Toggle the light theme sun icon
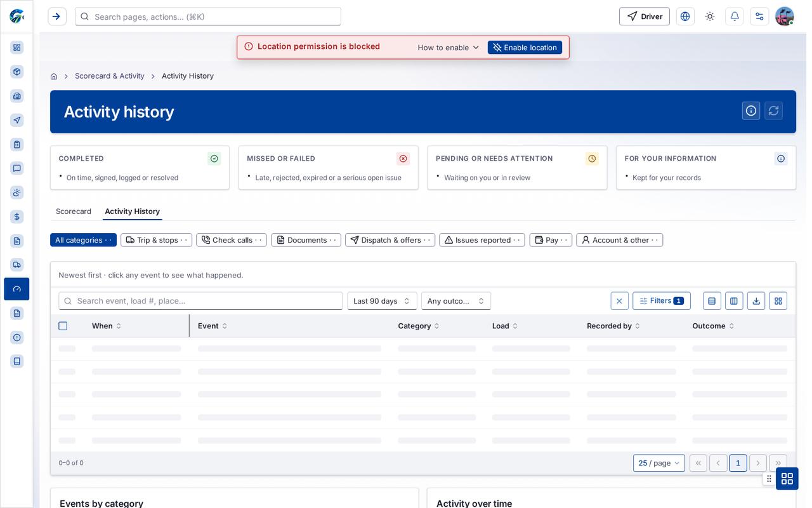812x508 pixels. (x=710, y=17)
